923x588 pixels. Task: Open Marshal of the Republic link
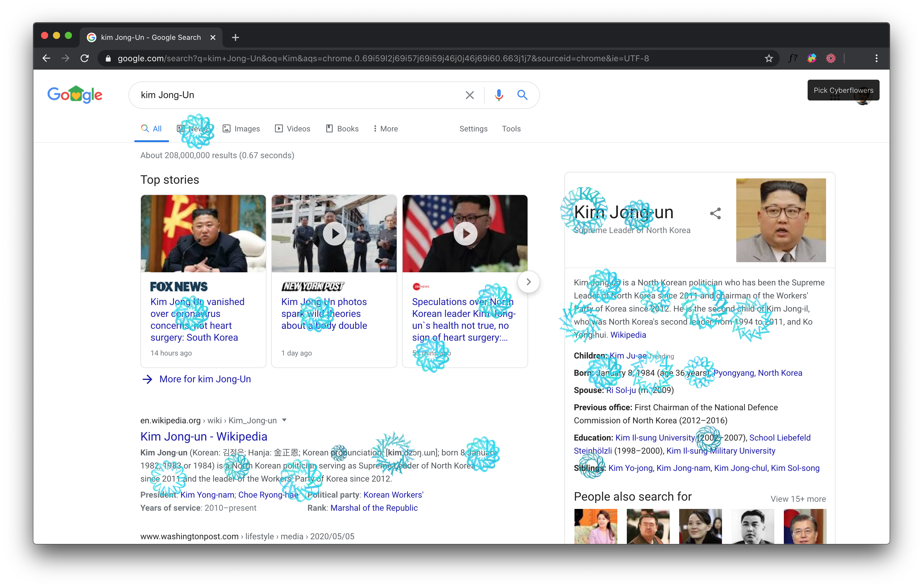374,508
